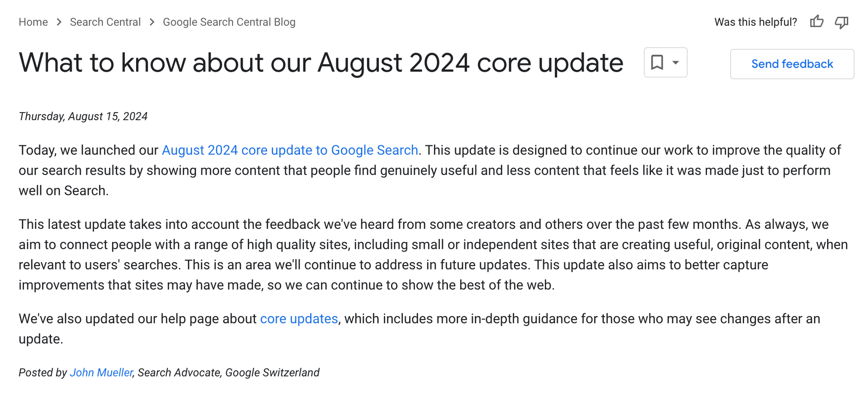Click the Send feedback button
Viewport: 868px width, 397px height.
(x=792, y=64)
